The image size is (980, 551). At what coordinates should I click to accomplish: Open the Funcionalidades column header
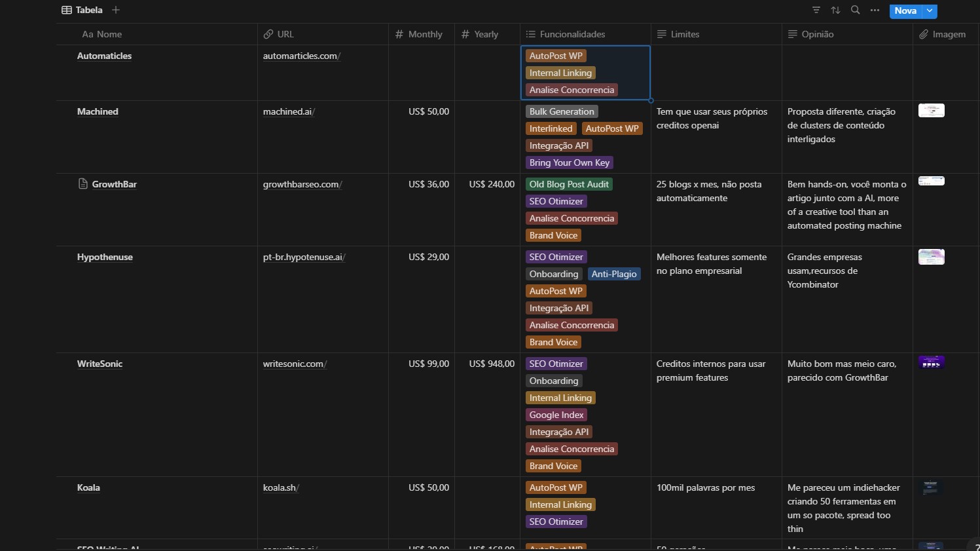[x=566, y=34]
